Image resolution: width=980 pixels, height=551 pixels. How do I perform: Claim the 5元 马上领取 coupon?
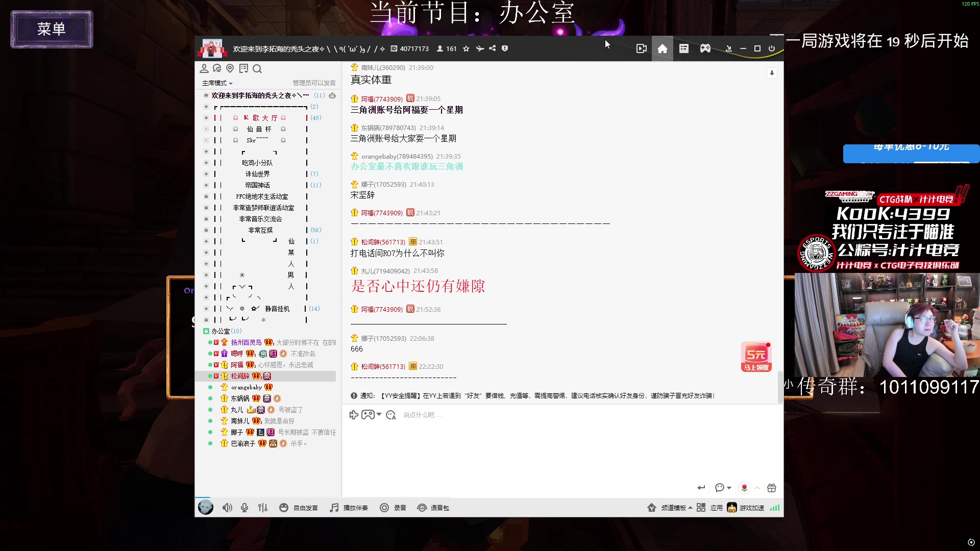coord(756,357)
